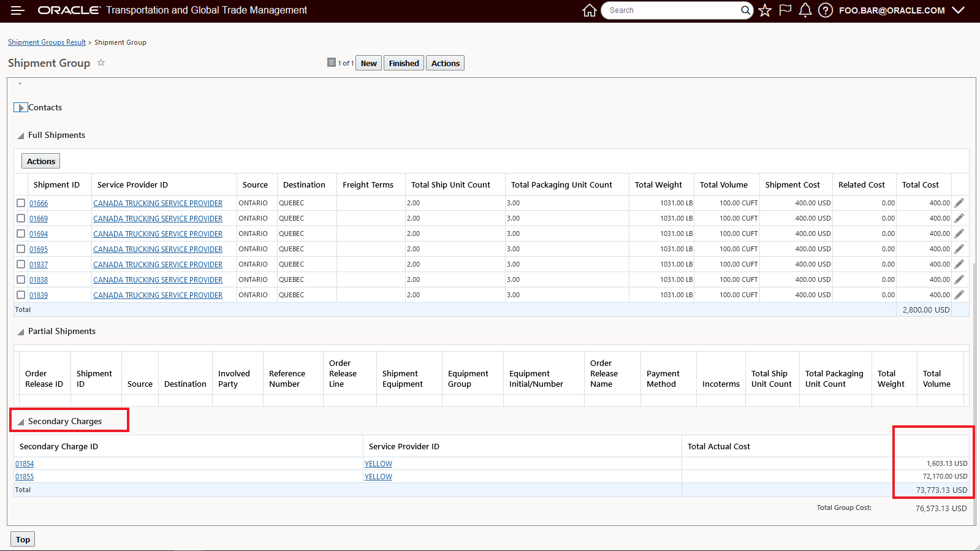Mark Shipment Group as favorite star
This screenshot has width=980, height=551.
[101, 63]
